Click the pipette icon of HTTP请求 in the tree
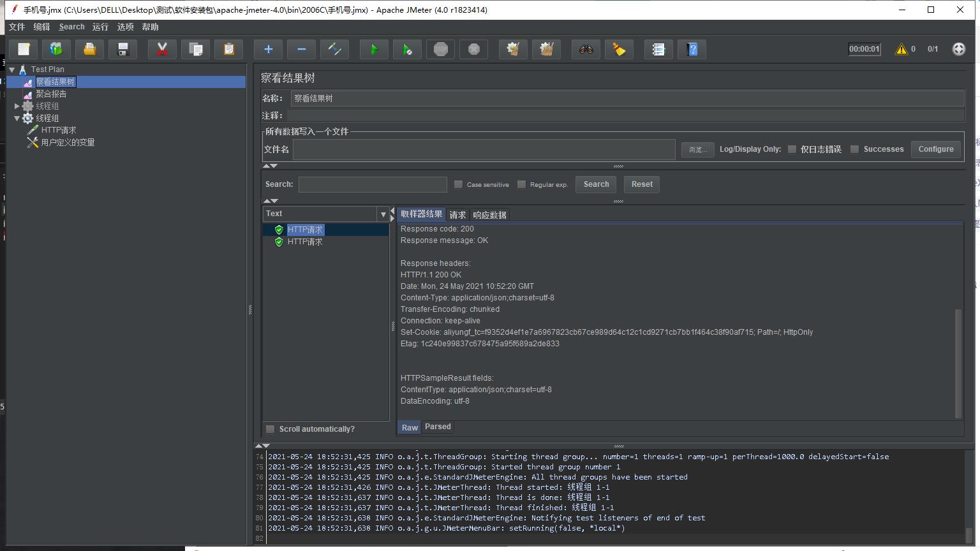The width and height of the screenshot is (980, 551). (x=33, y=130)
